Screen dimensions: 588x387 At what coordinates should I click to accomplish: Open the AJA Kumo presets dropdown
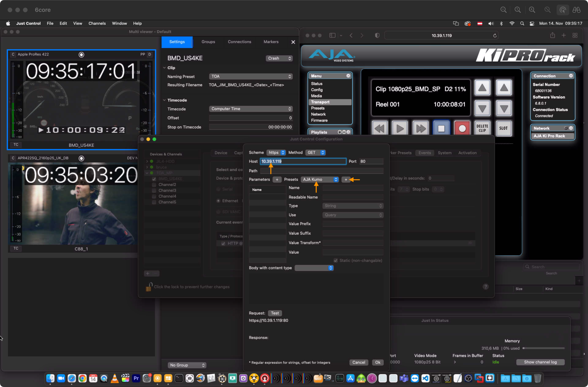(320, 179)
